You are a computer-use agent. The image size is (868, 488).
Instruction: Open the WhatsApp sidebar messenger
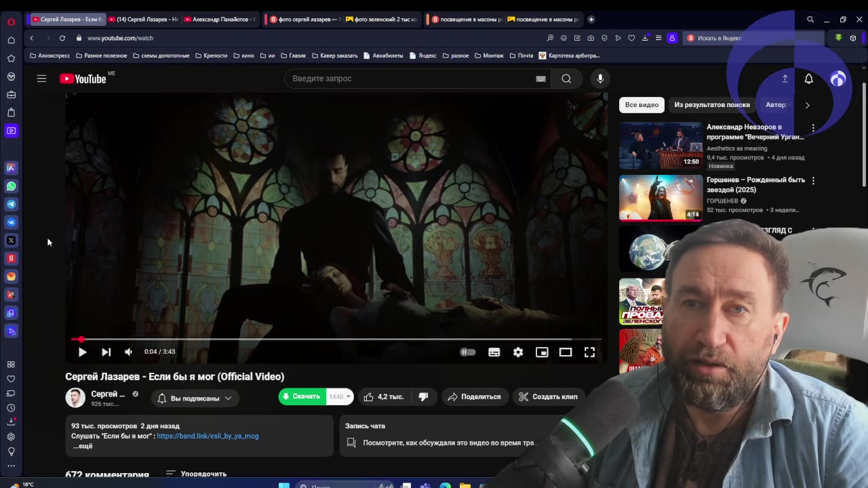click(11, 186)
